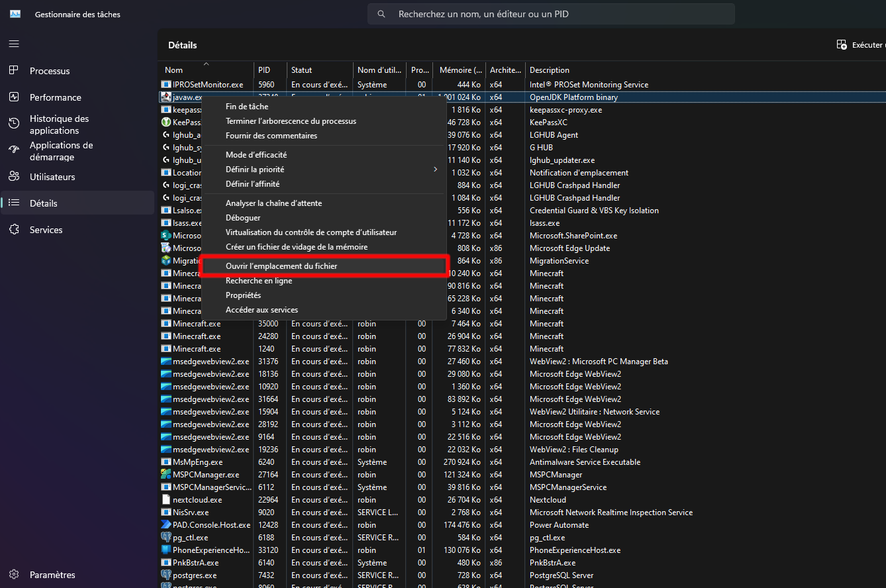Click the MsMpEng.exe process icon
Image resolution: width=886 pixels, height=588 pixels.
click(166, 462)
